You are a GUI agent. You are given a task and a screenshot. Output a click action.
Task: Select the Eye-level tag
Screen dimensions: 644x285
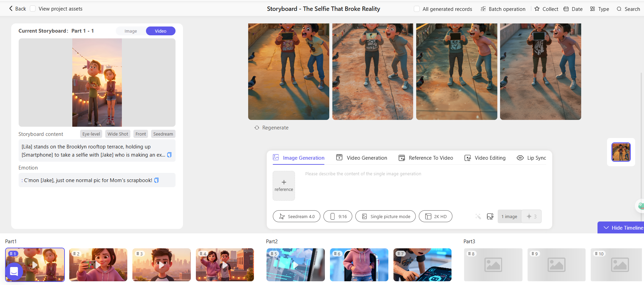click(x=91, y=134)
